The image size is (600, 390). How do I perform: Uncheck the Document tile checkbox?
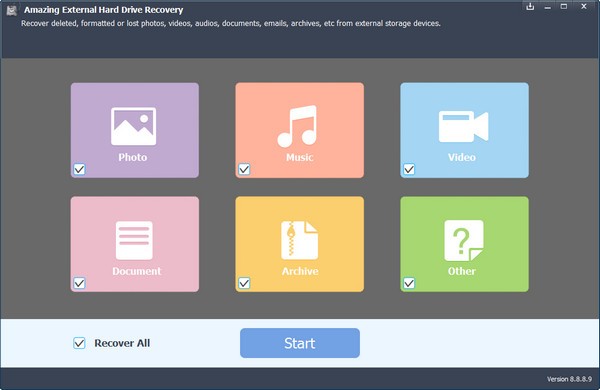pyautogui.click(x=79, y=283)
